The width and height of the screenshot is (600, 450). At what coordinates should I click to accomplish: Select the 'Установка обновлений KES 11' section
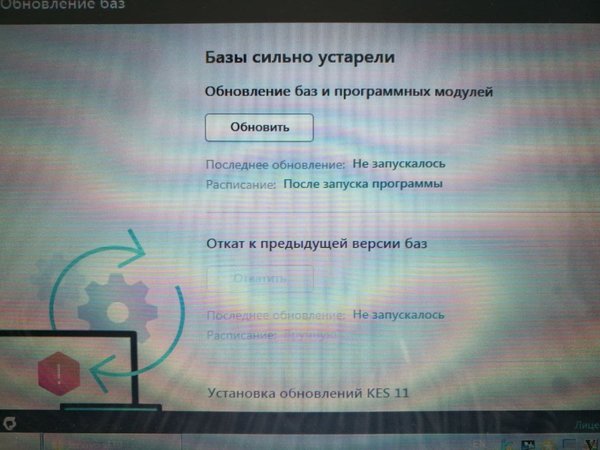(x=308, y=393)
